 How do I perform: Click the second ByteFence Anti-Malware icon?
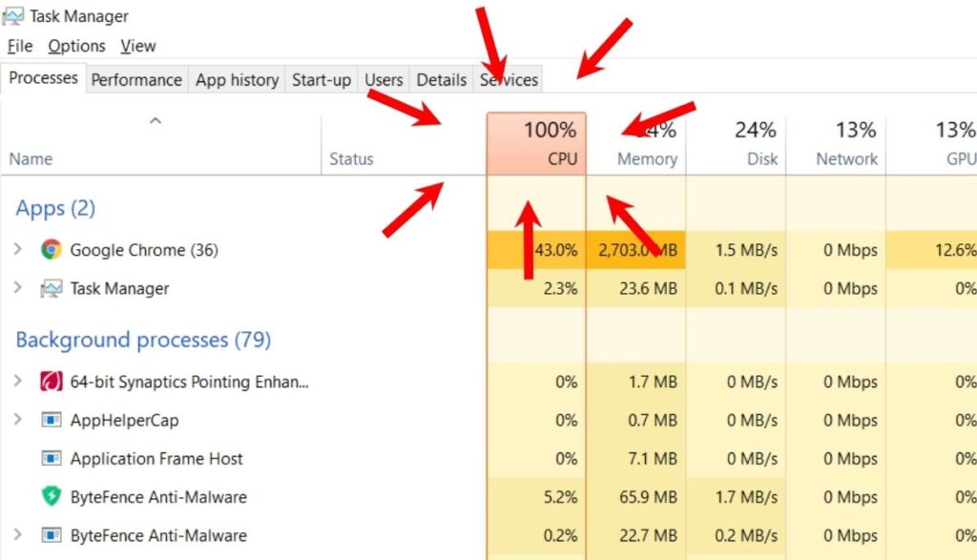pos(50,534)
